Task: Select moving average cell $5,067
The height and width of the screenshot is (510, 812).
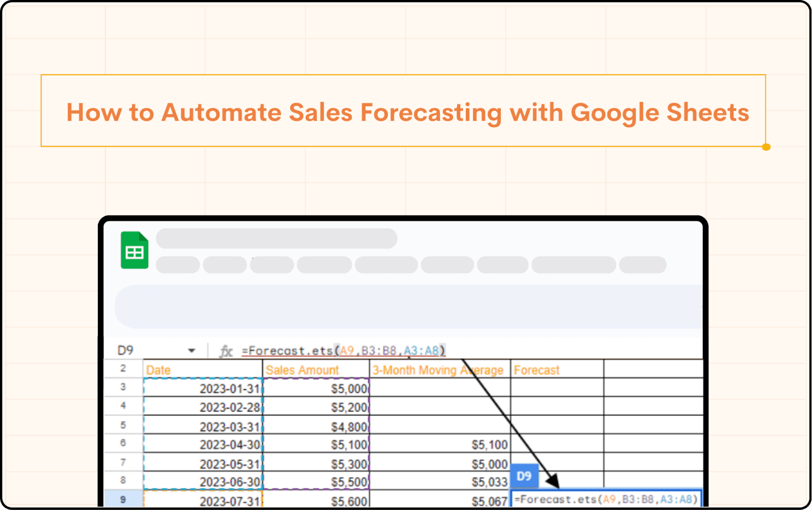Action: click(x=440, y=499)
